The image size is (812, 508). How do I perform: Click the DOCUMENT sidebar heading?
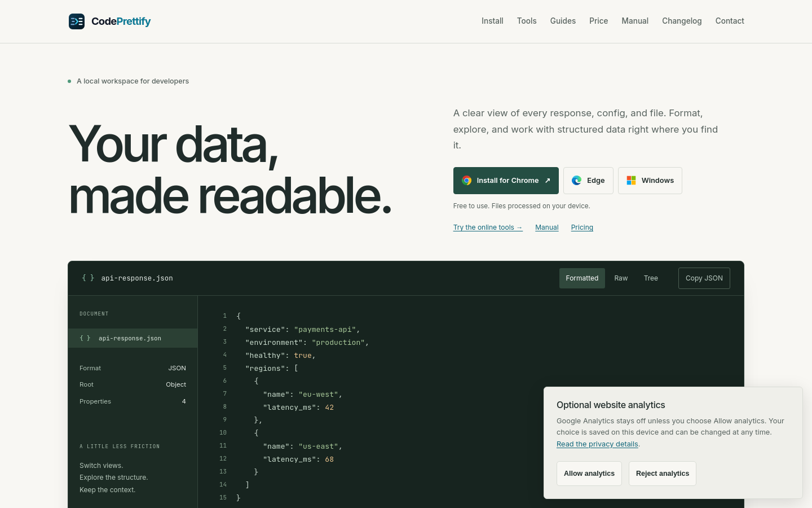point(94,314)
